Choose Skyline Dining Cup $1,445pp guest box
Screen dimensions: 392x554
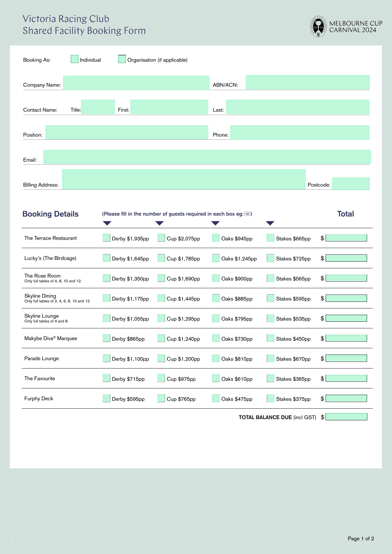(x=161, y=298)
